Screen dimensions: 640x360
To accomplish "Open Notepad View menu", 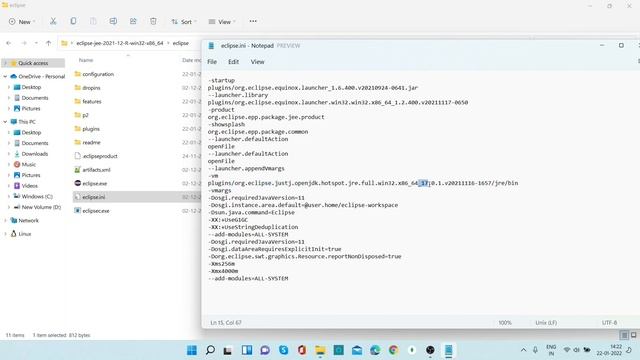I will tap(258, 62).
